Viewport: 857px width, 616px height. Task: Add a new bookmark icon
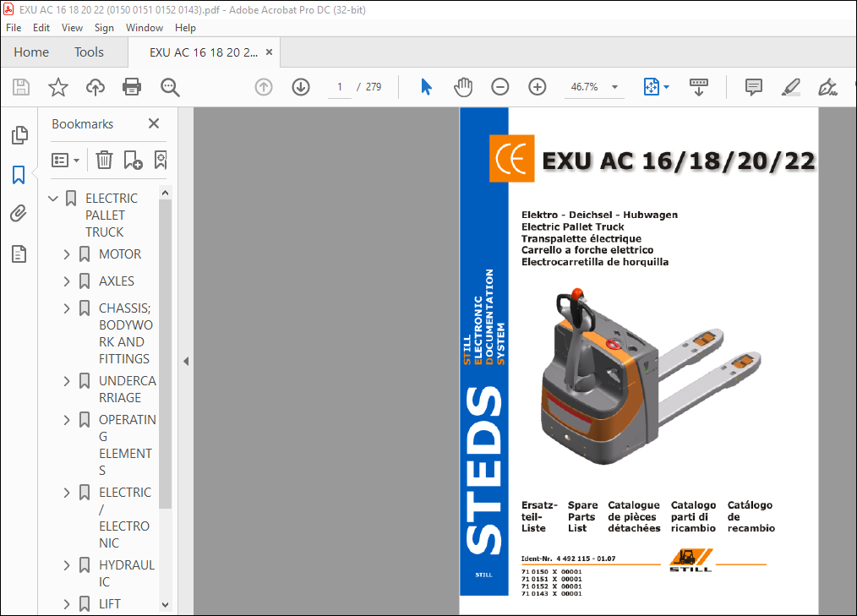(133, 161)
